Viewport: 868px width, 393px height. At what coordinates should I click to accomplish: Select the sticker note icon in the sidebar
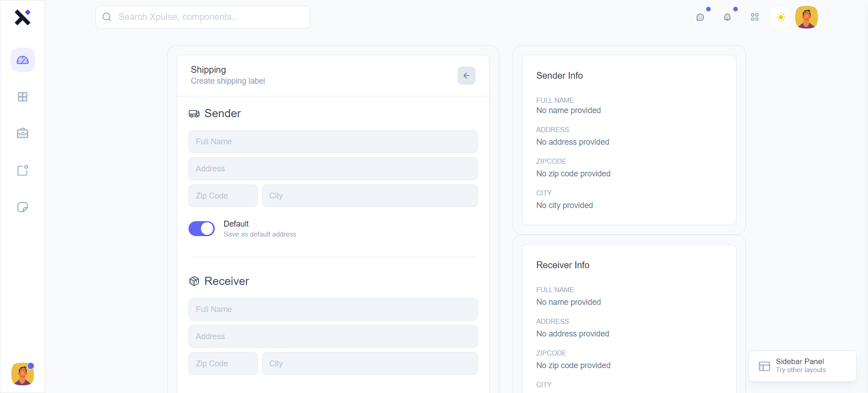click(x=23, y=207)
